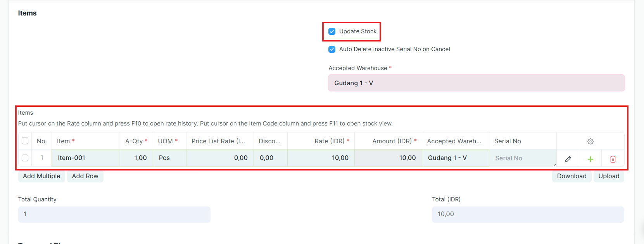
Task: Click the Rate (IDR) cell showing 10,00
Action: pyautogui.click(x=321, y=158)
